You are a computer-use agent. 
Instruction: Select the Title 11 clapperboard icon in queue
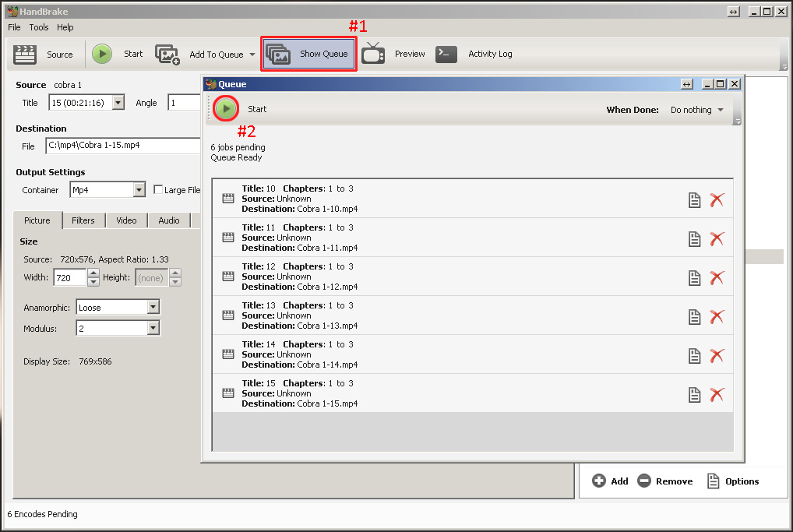click(x=228, y=237)
